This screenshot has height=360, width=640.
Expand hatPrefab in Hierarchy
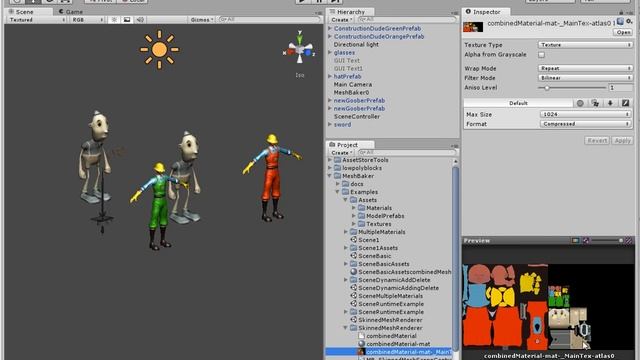(x=330, y=76)
